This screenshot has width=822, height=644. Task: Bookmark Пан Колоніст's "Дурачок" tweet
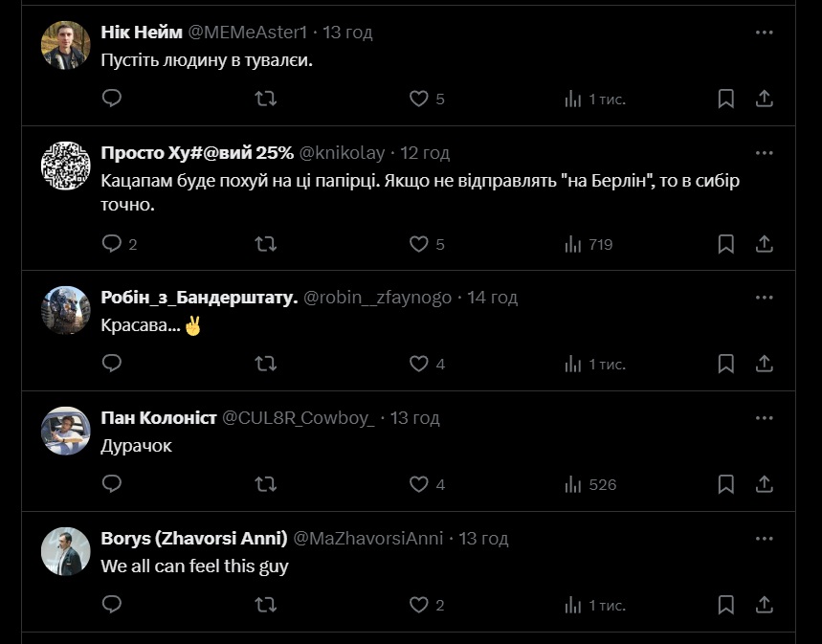tap(725, 484)
